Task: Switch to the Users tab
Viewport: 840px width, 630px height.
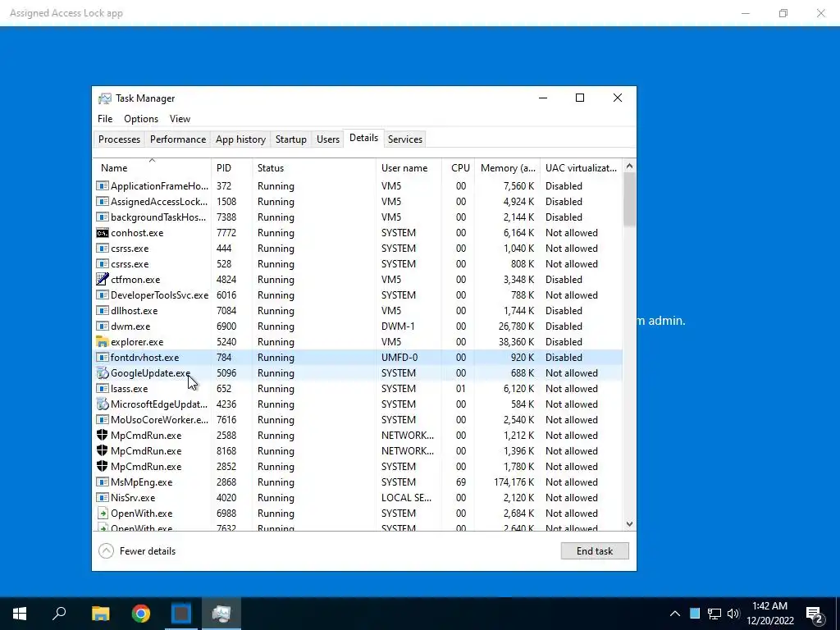Action: [328, 139]
